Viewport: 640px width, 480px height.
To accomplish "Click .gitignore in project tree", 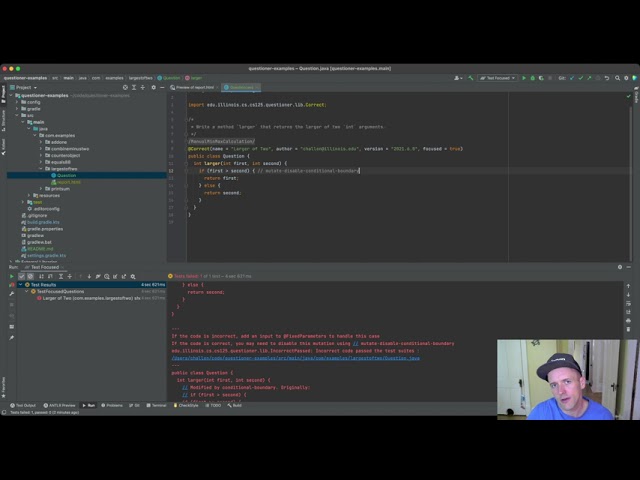I will coord(34,216).
